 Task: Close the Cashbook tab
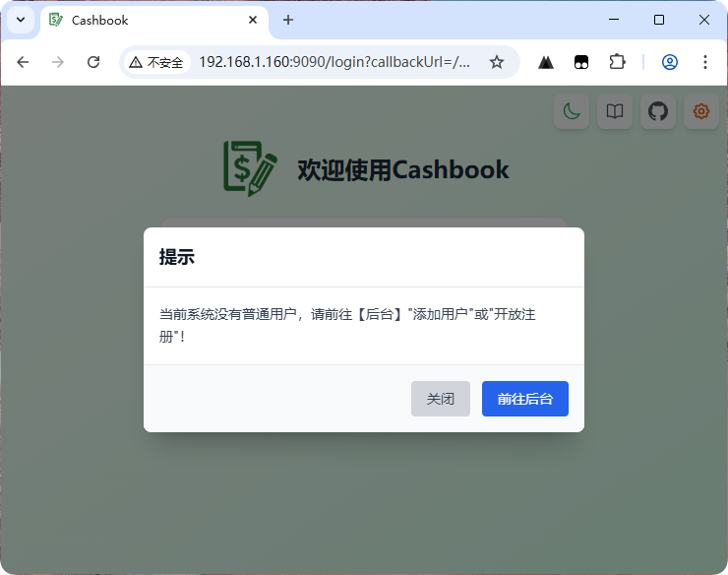[253, 20]
